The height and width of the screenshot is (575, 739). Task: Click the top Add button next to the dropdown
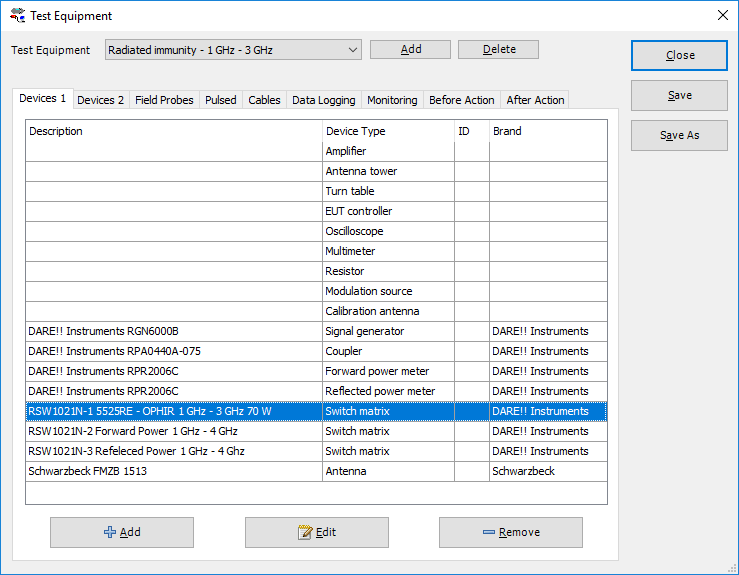pos(410,49)
